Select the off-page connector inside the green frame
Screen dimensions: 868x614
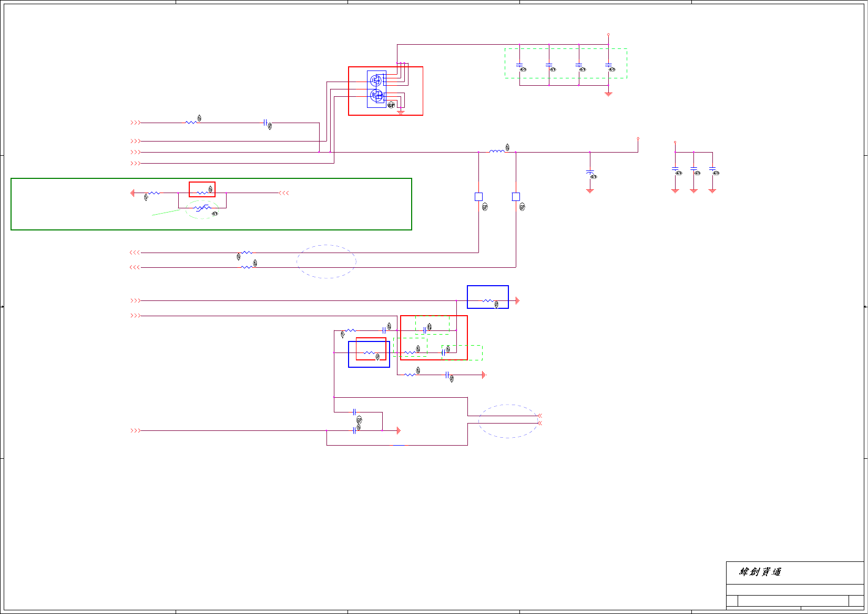click(x=284, y=193)
